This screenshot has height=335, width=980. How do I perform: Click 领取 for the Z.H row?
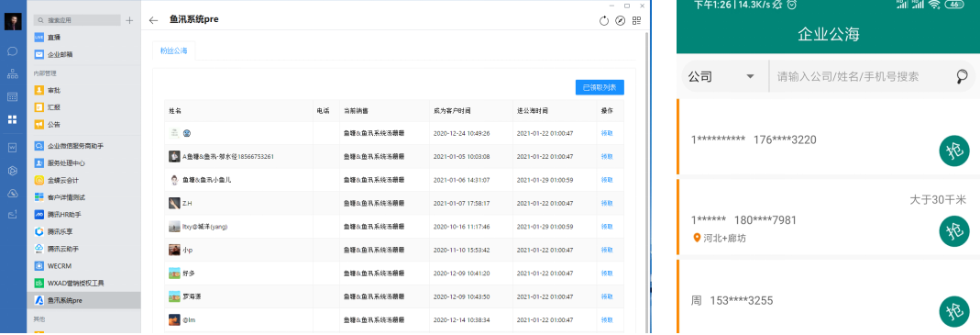click(606, 203)
